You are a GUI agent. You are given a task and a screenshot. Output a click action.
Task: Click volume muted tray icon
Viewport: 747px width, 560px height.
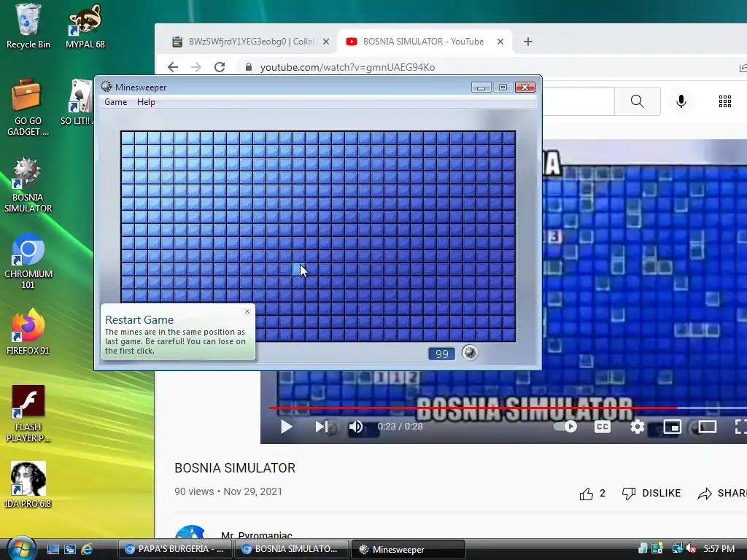[690, 549]
